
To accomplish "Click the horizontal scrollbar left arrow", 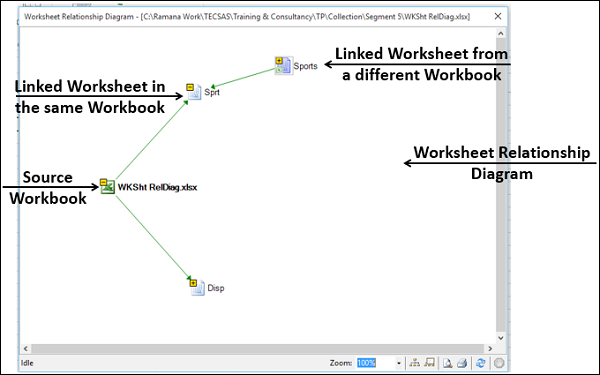I will (26, 349).
